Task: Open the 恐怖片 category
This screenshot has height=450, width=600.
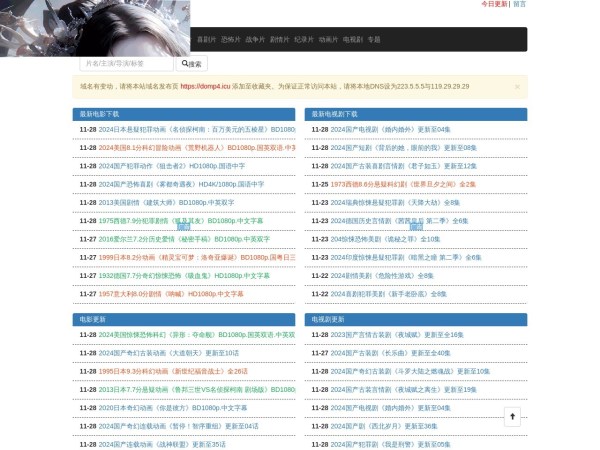Action: (x=230, y=40)
